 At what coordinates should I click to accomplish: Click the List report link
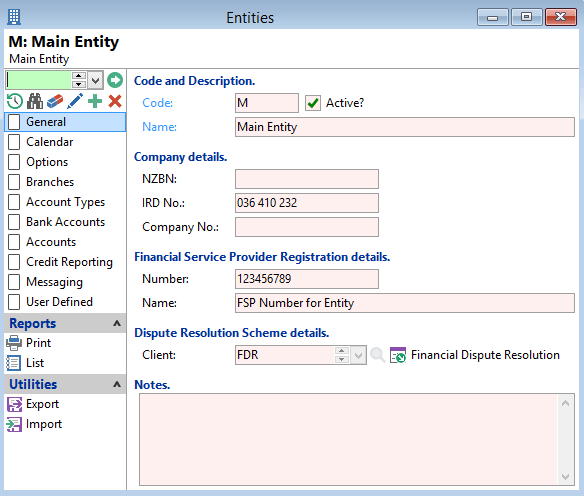click(x=35, y=363)
